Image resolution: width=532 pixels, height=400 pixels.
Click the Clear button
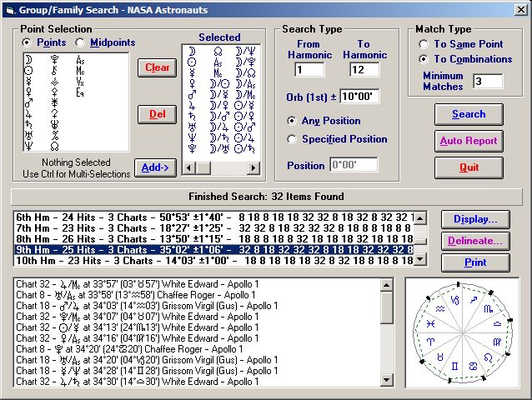click(158, 67)
